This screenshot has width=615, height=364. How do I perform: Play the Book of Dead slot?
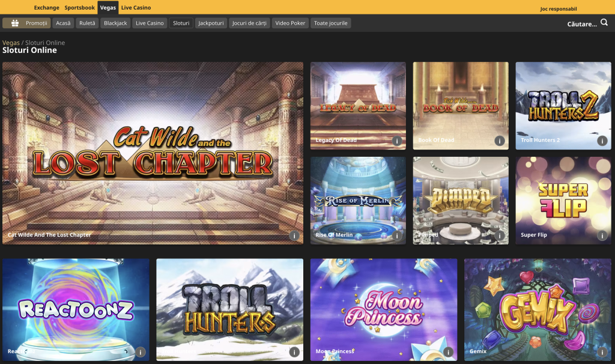click(x=461, y=106)
